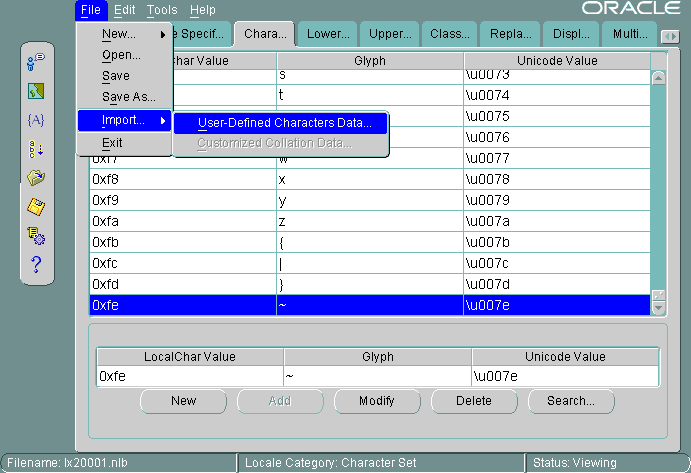This screenshot has width=691, height=473.
Task: Choose Save As... from File menu
Action: 128,97
